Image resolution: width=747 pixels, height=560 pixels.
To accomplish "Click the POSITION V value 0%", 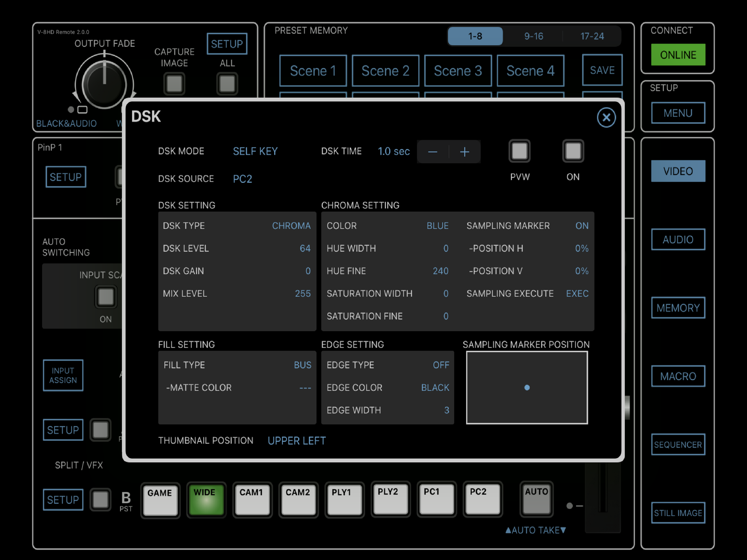I will tap(582, 271).
